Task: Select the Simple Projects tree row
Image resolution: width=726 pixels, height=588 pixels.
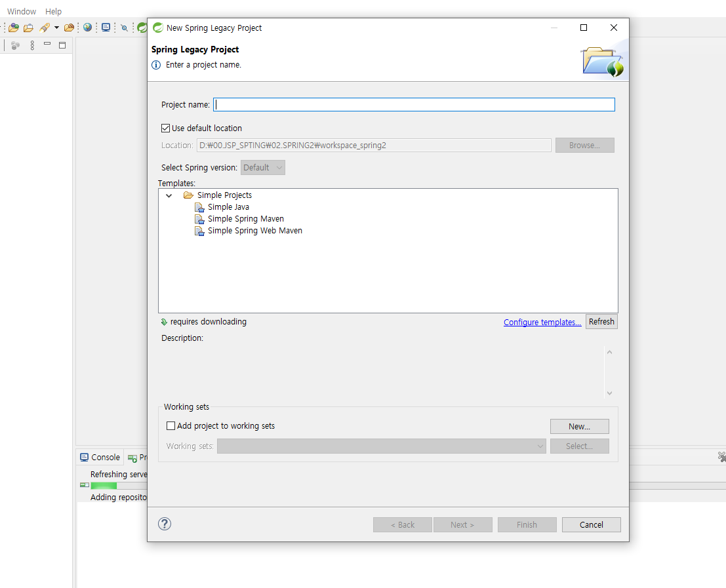Action: point(224,195)
